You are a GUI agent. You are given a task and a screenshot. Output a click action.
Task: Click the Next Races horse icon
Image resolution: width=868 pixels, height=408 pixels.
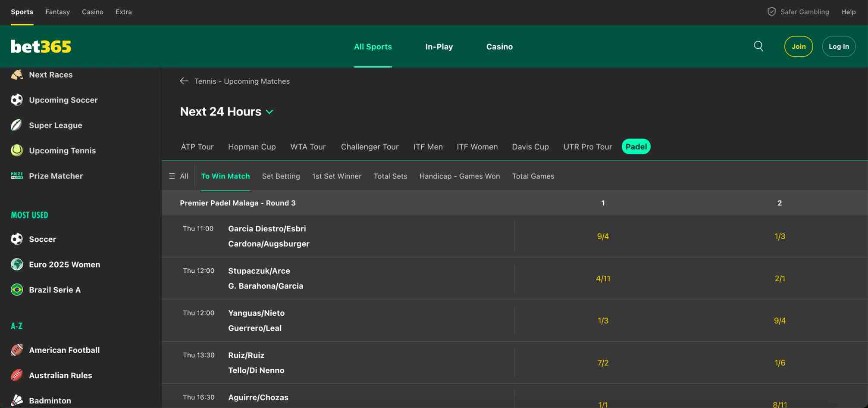tap(17, 75)
